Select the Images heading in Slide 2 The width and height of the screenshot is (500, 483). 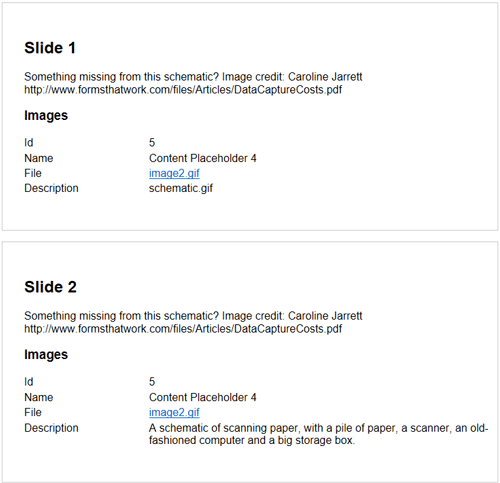point(46,354)
